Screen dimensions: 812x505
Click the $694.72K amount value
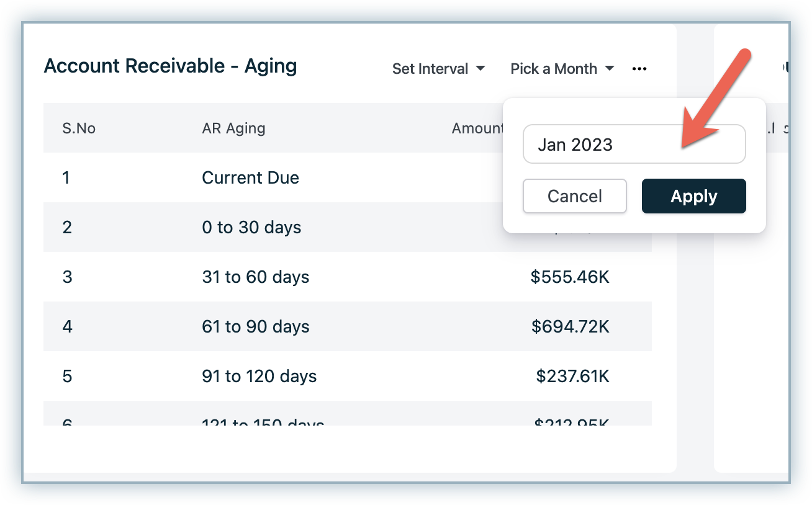pos(570,326)
